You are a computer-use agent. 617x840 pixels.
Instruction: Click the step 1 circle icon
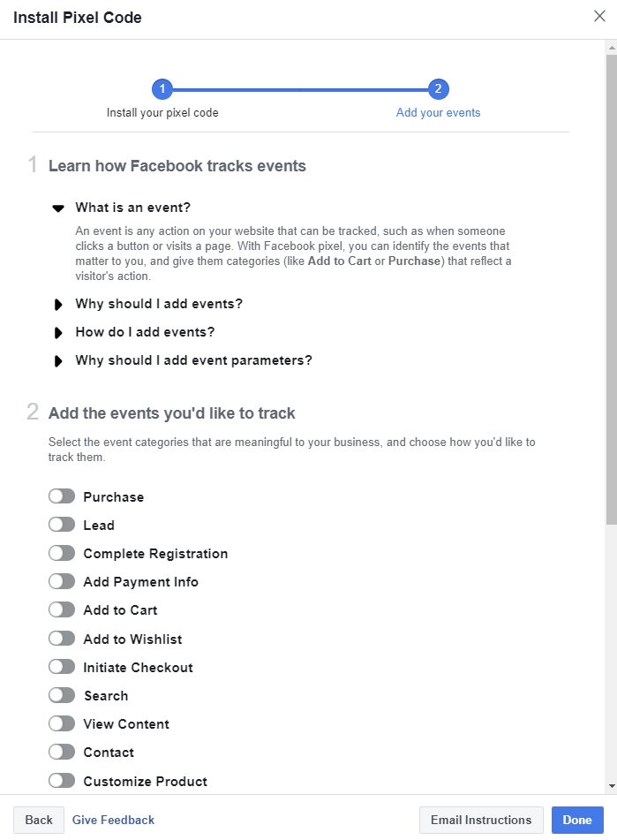pos(162,89)
